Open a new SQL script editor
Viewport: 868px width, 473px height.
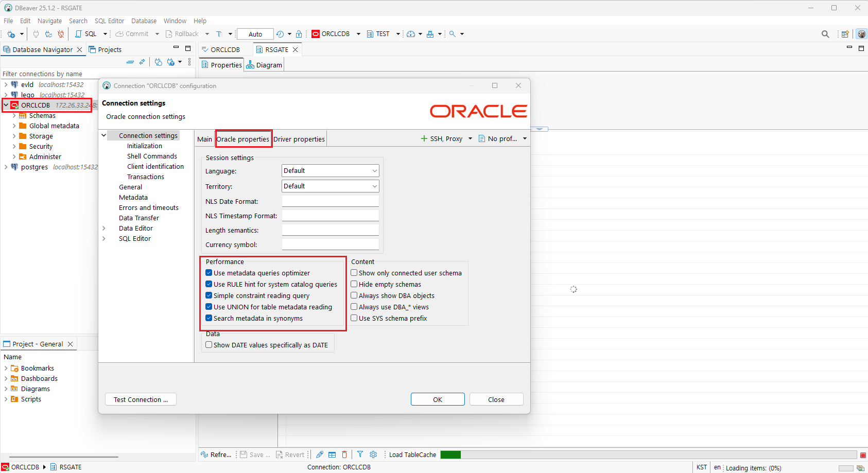pyautogui.click(x=86, y=34)
